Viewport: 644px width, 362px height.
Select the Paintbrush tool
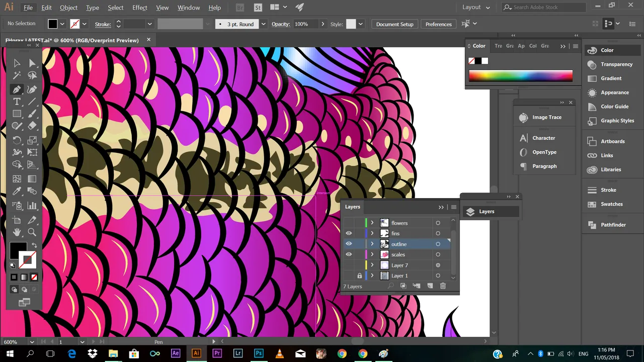point(32,114)
